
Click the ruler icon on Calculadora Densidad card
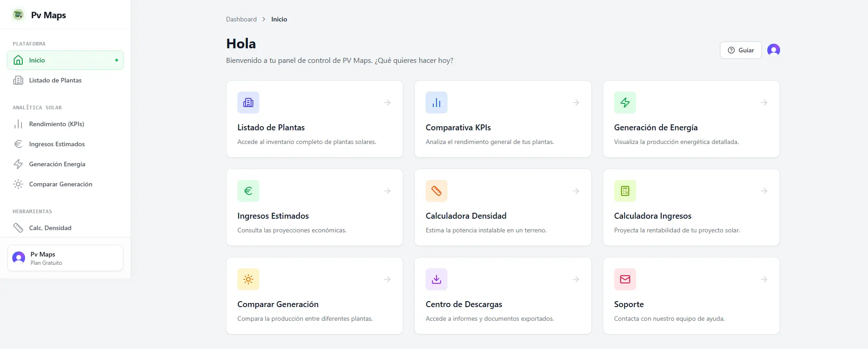click(437, 191)
